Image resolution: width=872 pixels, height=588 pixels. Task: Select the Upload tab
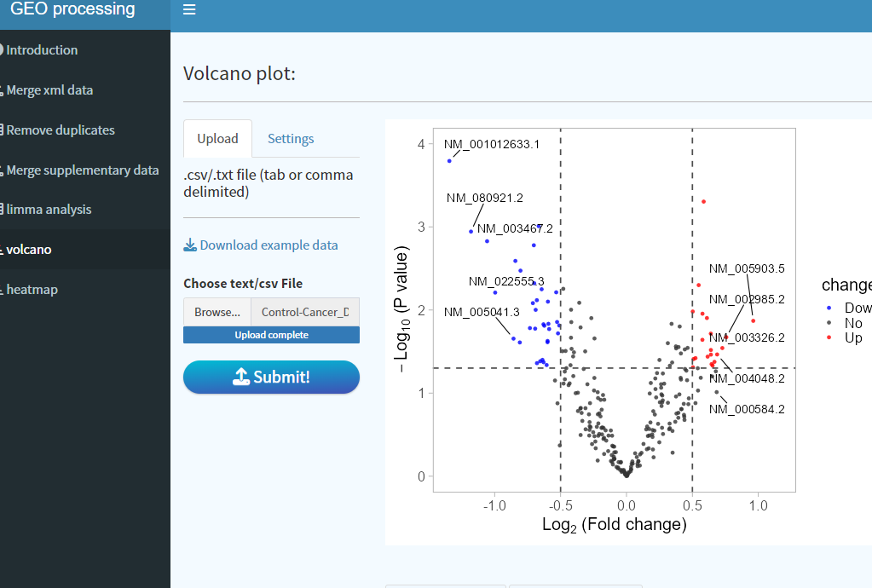click(217, 138)
